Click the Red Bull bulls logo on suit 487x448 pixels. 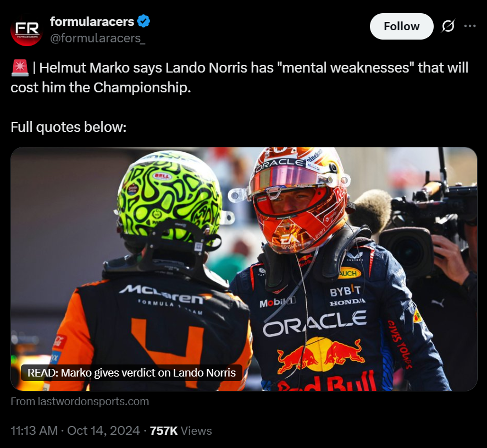(322, 355)
